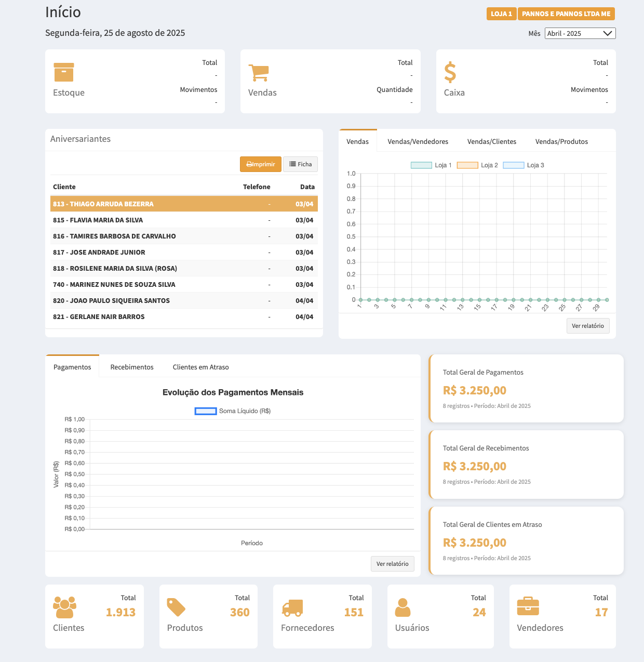Toggle the Soma Líquido (R$) legend swatch

[x=206, y=411]
